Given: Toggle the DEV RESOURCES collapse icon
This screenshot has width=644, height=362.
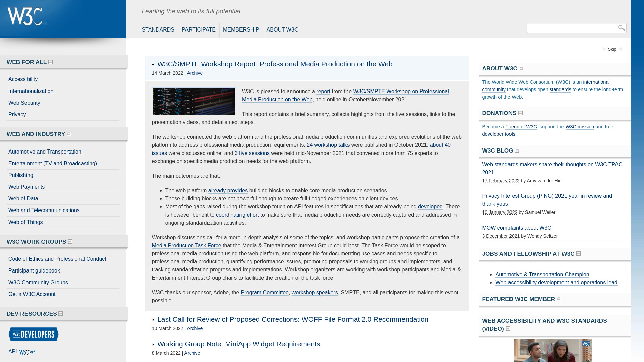Looking at the screenshot, I should point(61,314).
